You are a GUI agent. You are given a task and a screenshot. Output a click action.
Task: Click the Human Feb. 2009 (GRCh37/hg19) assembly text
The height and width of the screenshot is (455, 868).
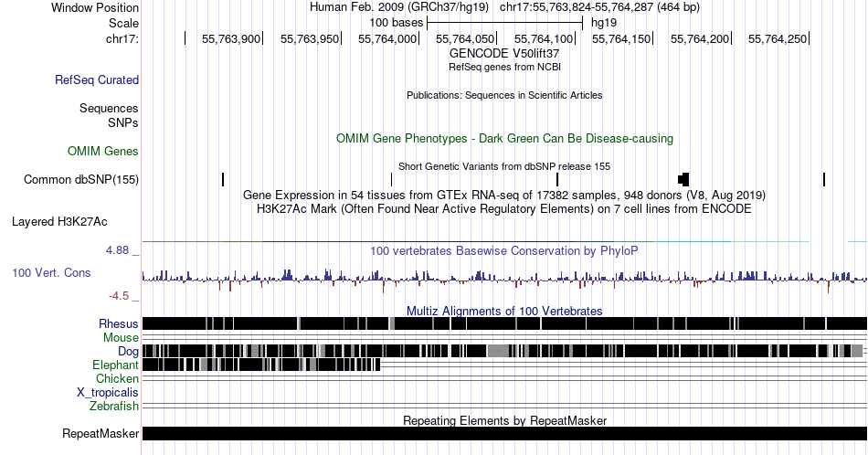(x=399, y=7)
